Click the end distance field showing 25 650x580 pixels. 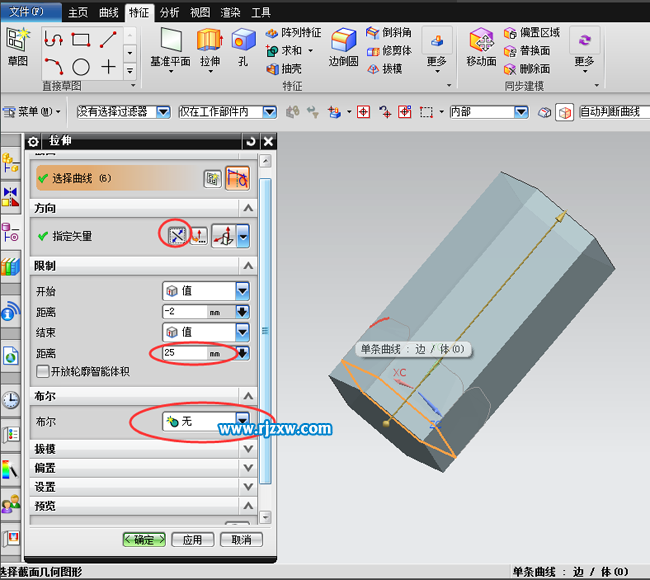pos(185,353)
